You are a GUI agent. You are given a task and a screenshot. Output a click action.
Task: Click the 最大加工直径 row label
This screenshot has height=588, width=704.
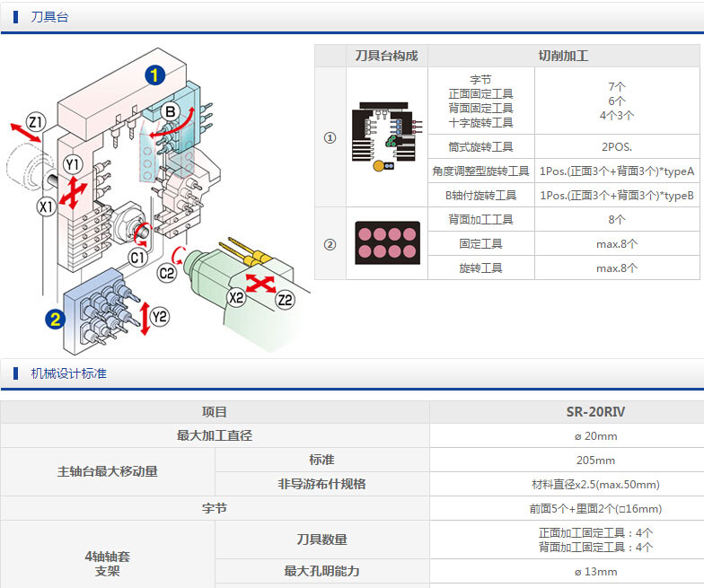point(215,435)
